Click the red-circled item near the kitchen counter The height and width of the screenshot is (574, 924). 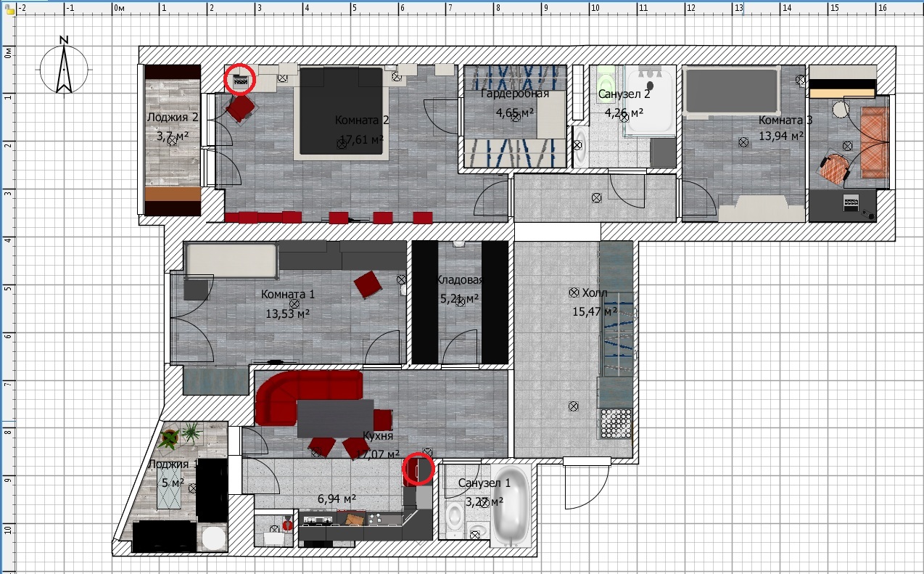pyautogui.click(x=418, y=469)
